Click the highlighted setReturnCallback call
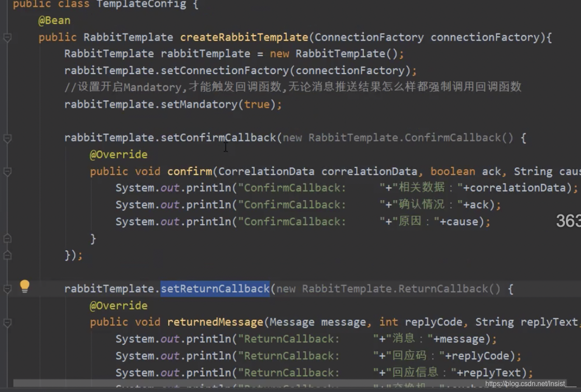The width and height of the screenshot is (581, 392). tap(215, 289)
